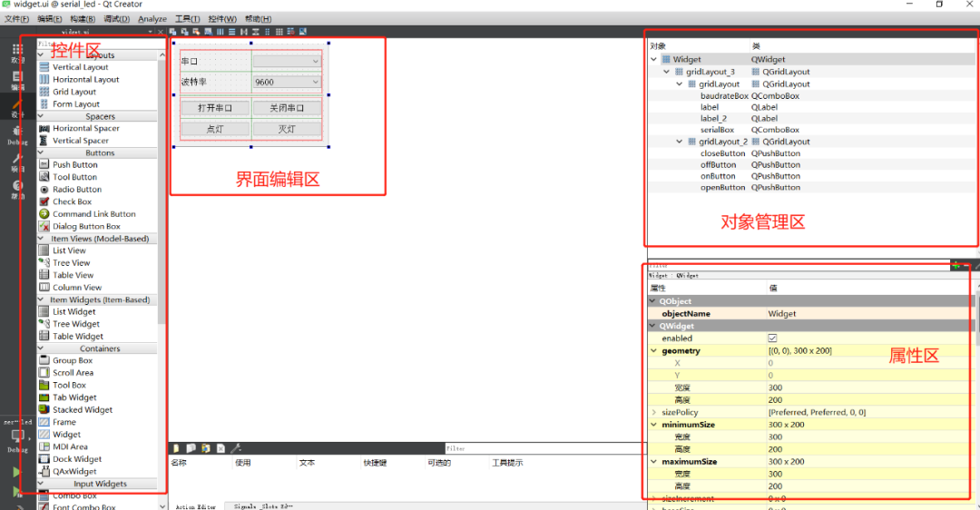Viewport: 980px width, 510px height.
Task: Expand the sizePolicy property
Action: [x=653, y=413]
